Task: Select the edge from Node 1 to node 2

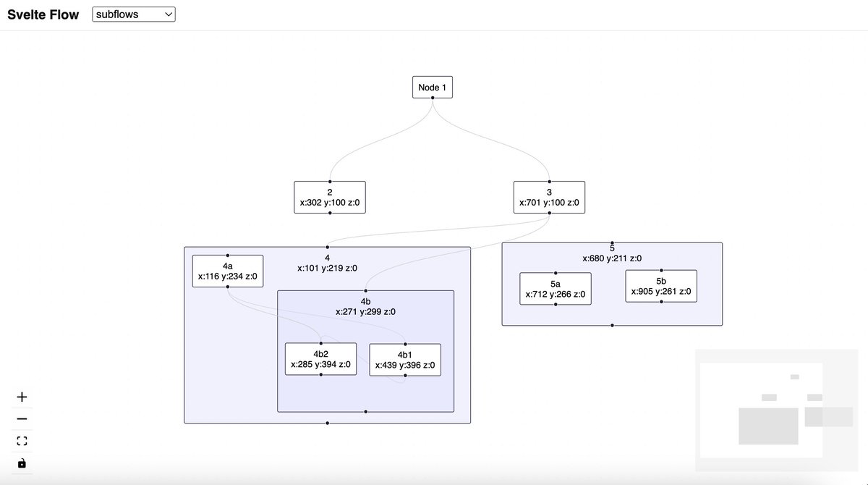Action: click(381, 140)
